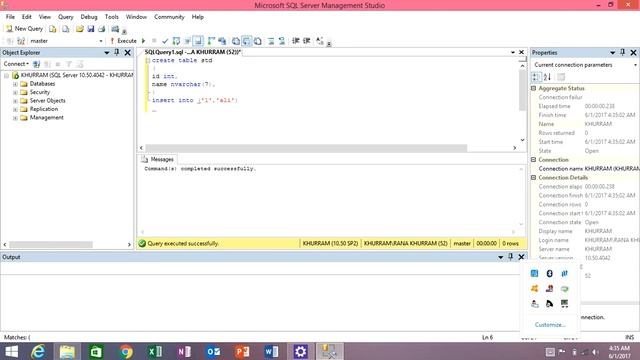
Task: Pin the Object Explorer panel
Action: click(x=117, y=52)
